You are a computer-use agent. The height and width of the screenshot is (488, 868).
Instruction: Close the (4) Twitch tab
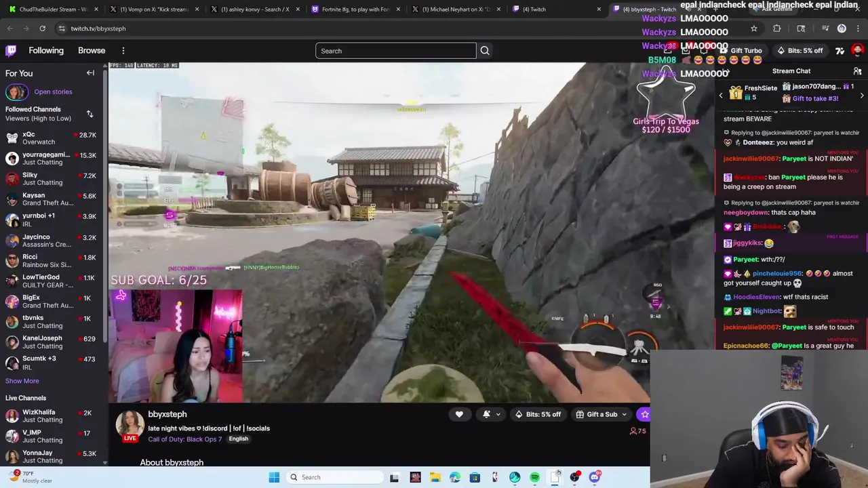(x=599, y=9)
